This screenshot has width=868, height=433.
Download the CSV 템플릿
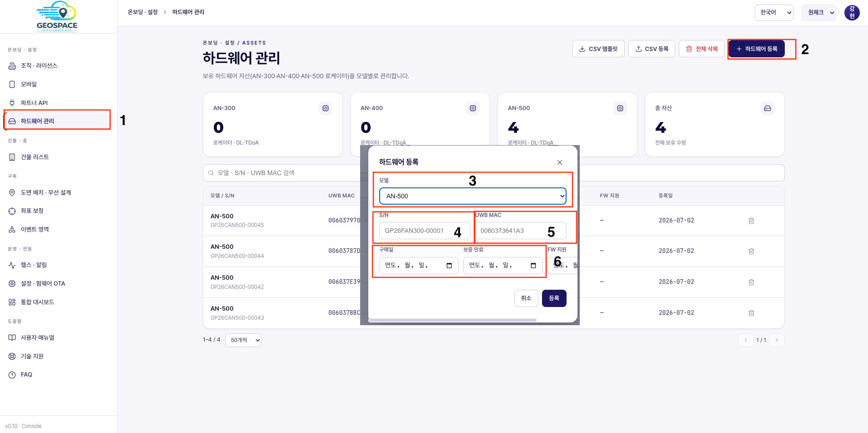click(598, 49)
